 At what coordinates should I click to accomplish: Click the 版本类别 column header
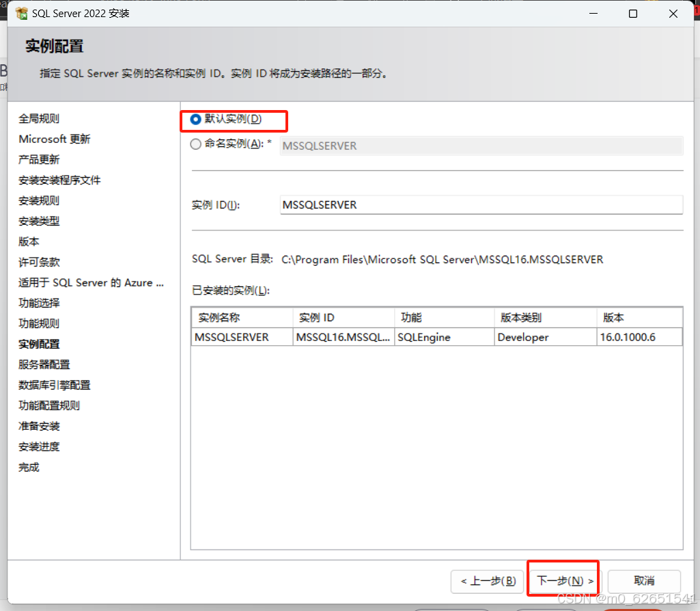(x=546, y=318)
